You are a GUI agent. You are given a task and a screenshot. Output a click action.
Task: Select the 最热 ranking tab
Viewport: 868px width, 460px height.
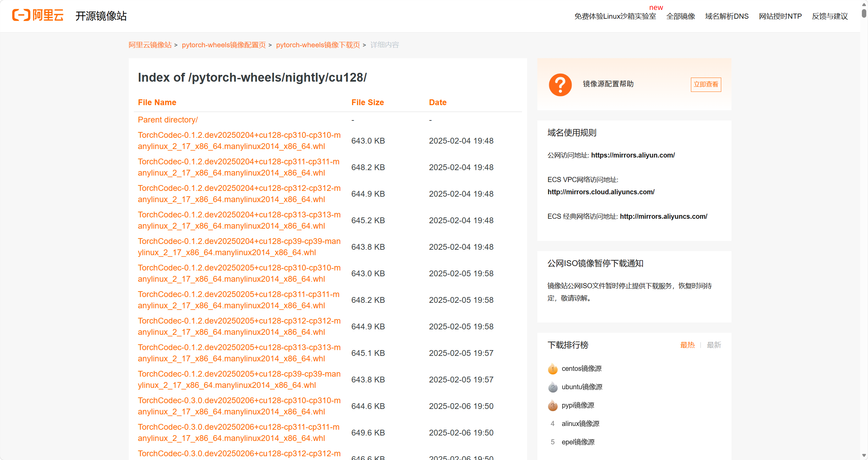[x=687, y=345]
